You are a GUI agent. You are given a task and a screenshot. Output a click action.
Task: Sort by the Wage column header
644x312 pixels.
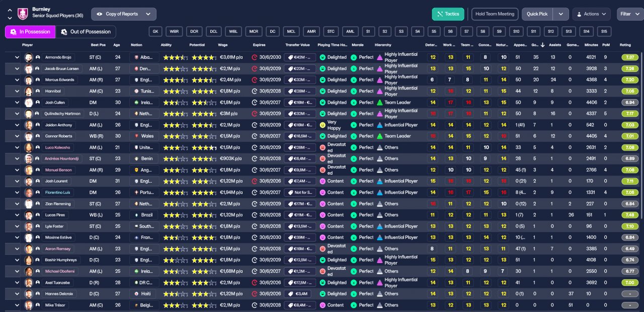pos(222,45)
